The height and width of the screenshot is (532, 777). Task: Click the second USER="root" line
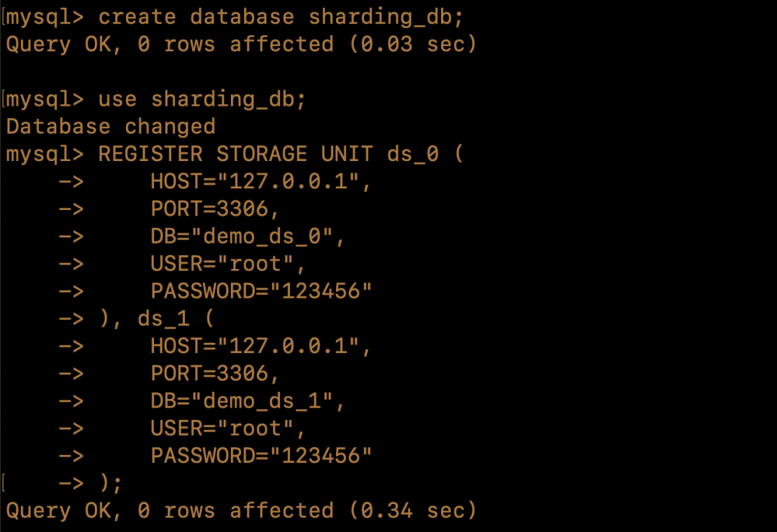[x=228, y=428]
